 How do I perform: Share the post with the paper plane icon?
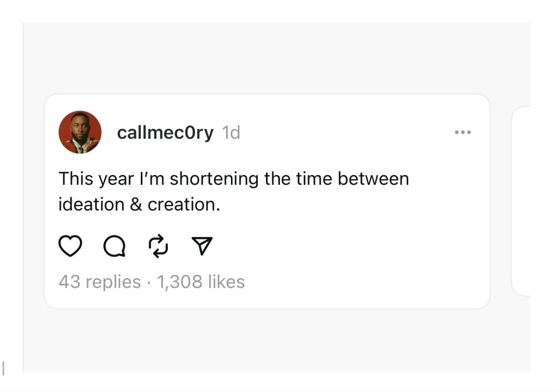coord(202,246)
